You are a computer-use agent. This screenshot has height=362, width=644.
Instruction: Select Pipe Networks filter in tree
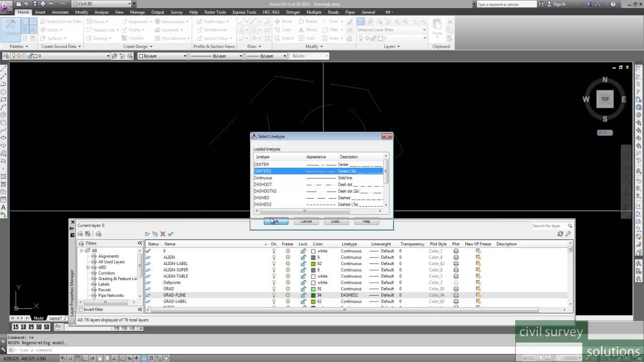pos(111,296)
